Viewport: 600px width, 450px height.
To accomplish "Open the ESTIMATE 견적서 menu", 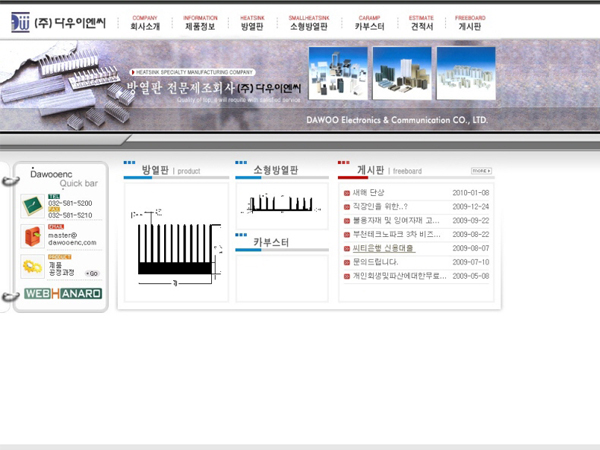I will click(423, 23).
